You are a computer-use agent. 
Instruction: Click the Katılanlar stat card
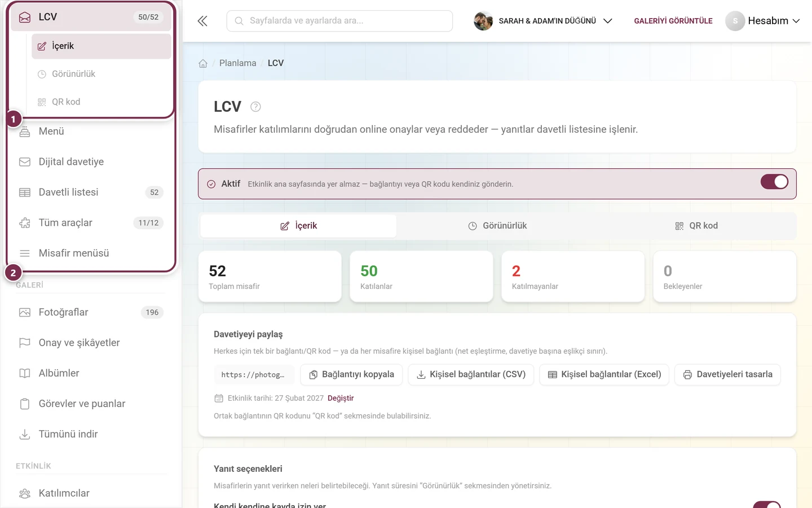click(x=421, y=277)
